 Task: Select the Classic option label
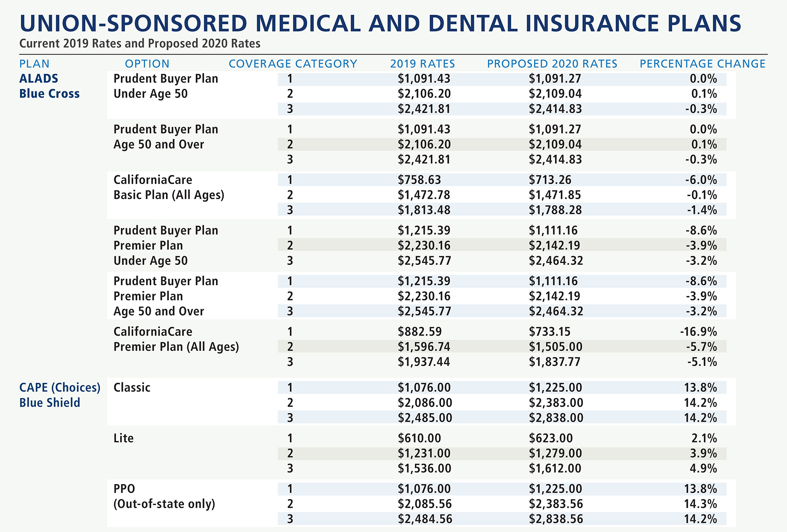132,388
